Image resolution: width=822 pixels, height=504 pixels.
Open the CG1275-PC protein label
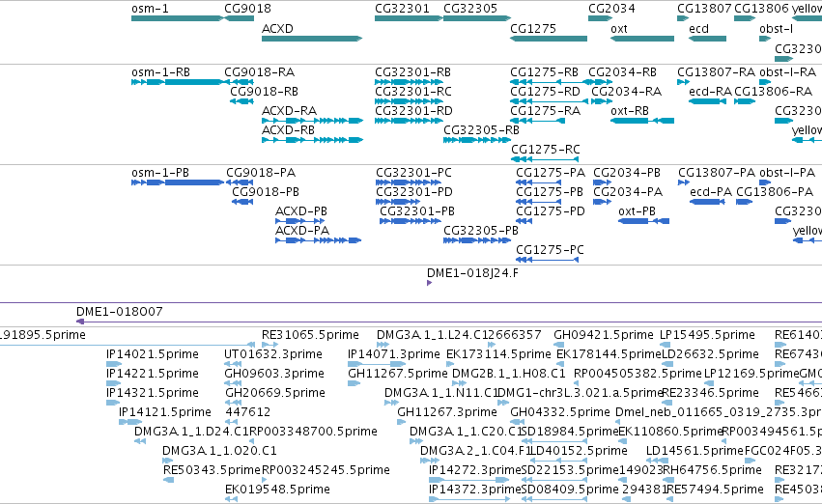coord(550,250)
